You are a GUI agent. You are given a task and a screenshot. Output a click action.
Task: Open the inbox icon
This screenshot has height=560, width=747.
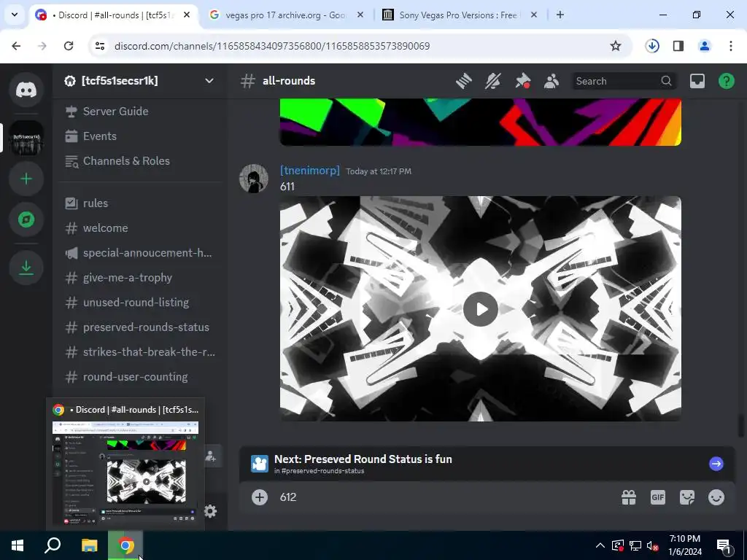[x=697, y=81]
